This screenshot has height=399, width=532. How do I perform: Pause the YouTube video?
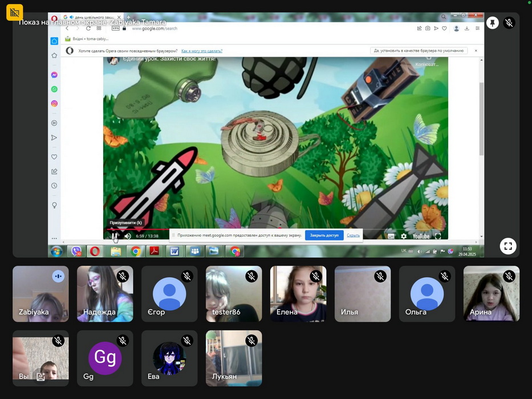(114, 236)
